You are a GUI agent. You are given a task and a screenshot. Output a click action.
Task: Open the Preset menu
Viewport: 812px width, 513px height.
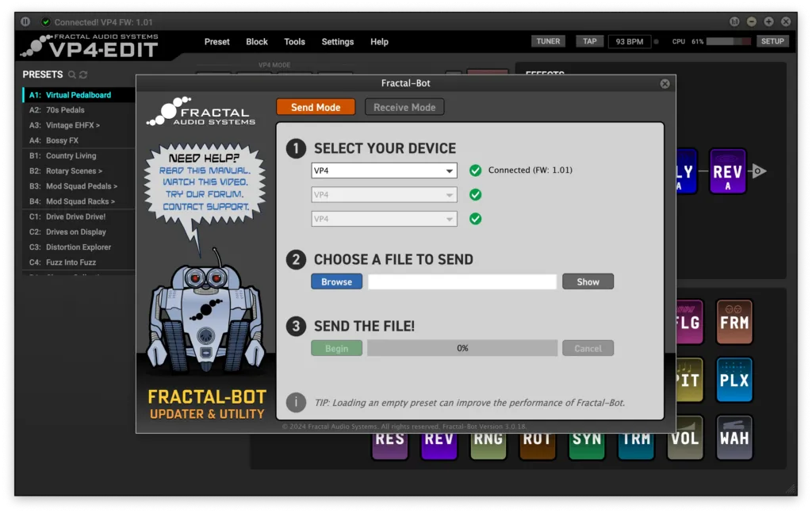point(216,42)
